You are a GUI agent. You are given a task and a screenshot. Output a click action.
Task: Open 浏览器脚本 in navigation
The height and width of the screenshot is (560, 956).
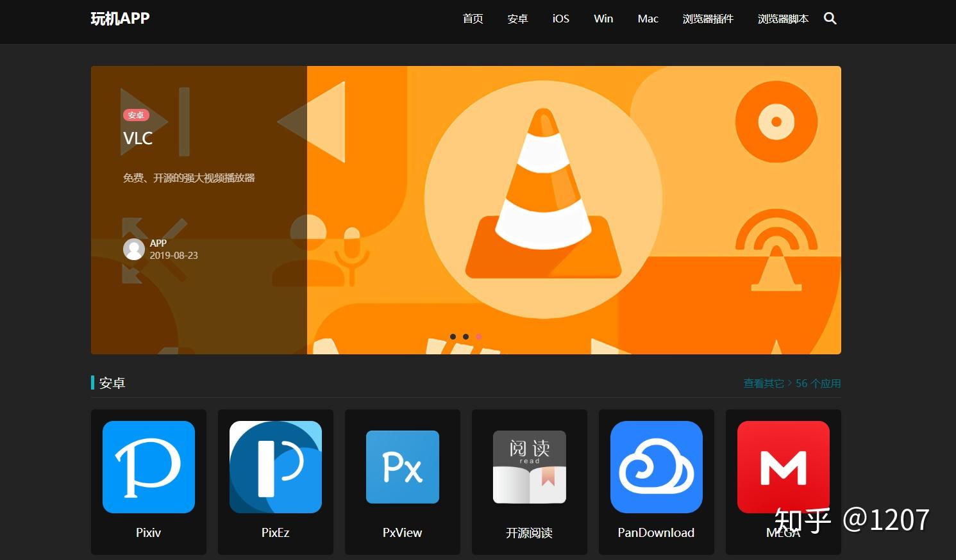[x=783, y=19]
